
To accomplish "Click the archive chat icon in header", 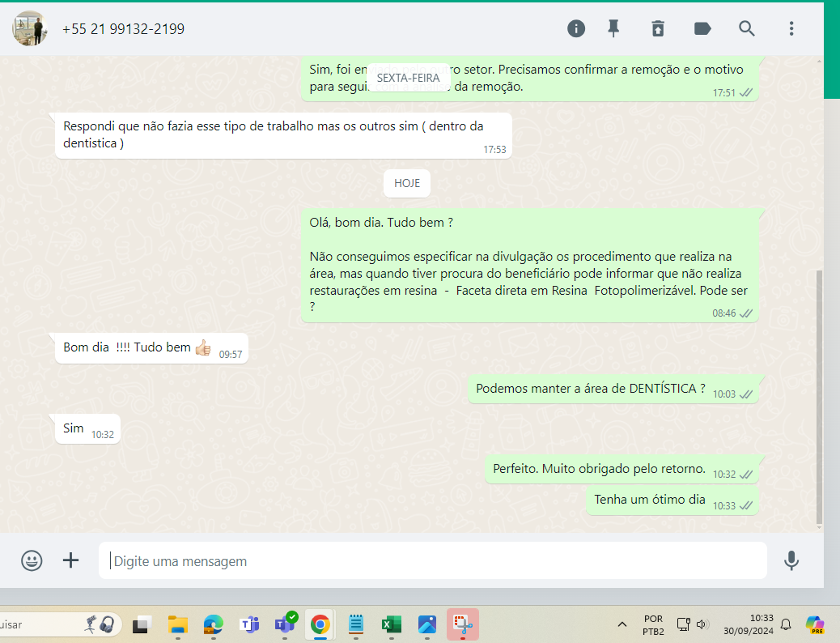I will [x=658, y=29].
